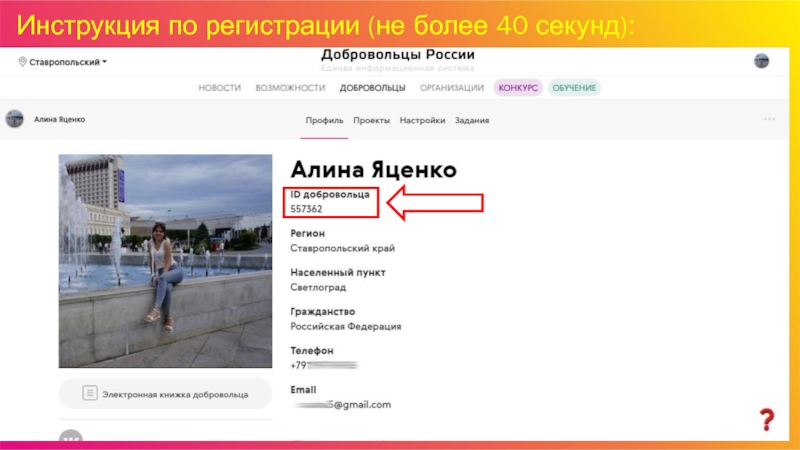Select the volunteer ID value 557362

[x=306, y=209]
